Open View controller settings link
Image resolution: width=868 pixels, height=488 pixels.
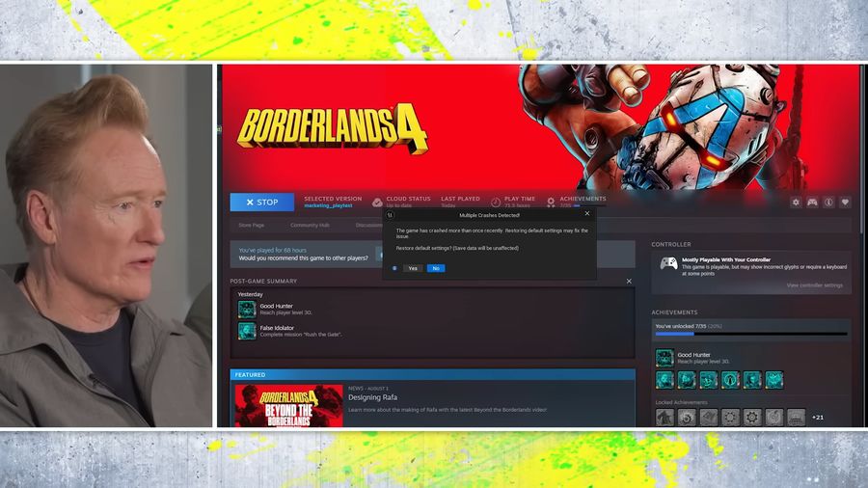coord(814,285)
